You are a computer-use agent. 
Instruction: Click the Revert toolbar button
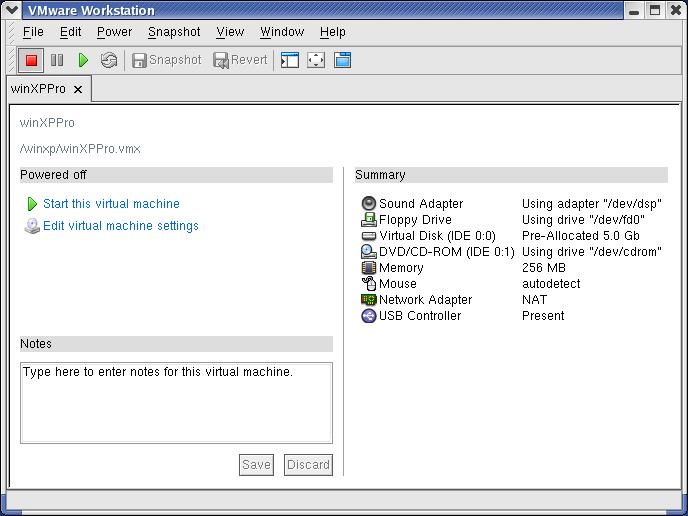click(240, 60)
